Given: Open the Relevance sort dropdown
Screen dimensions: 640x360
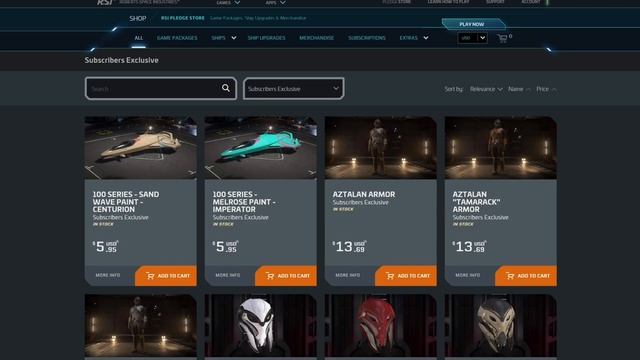Looking at the screenshot, I should [486, 89].
